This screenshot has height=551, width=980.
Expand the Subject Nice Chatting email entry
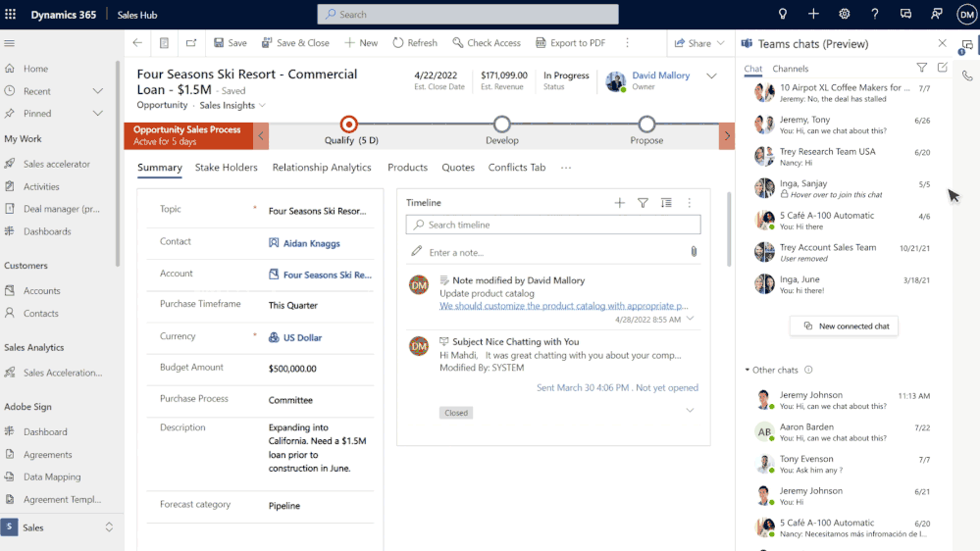coord(690,411)
